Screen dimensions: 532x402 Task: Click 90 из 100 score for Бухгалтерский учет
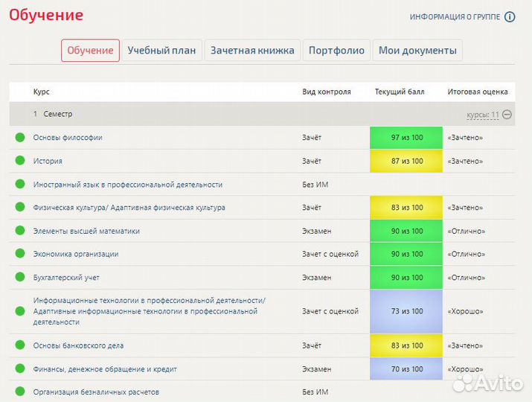coord(406,278)
